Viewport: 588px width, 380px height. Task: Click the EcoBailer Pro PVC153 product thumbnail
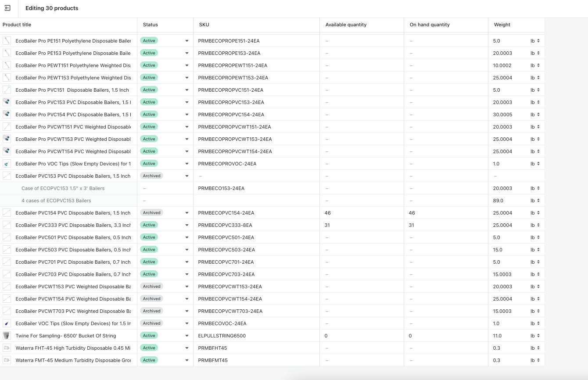click(x=7, y=102)
